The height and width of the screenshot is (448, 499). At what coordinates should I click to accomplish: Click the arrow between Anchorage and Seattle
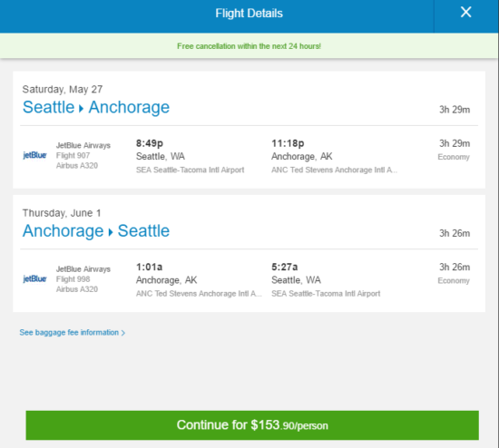pos(111,232)
